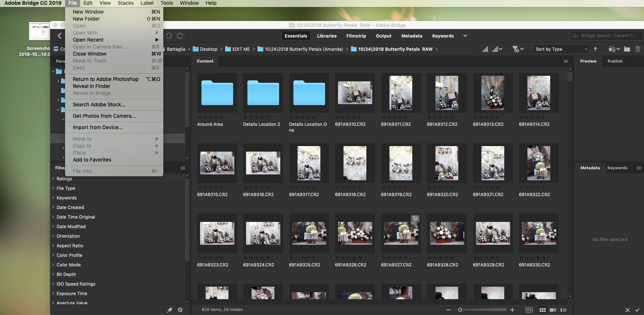
Task: Click the delete trash icon
Action: point(638,49)
